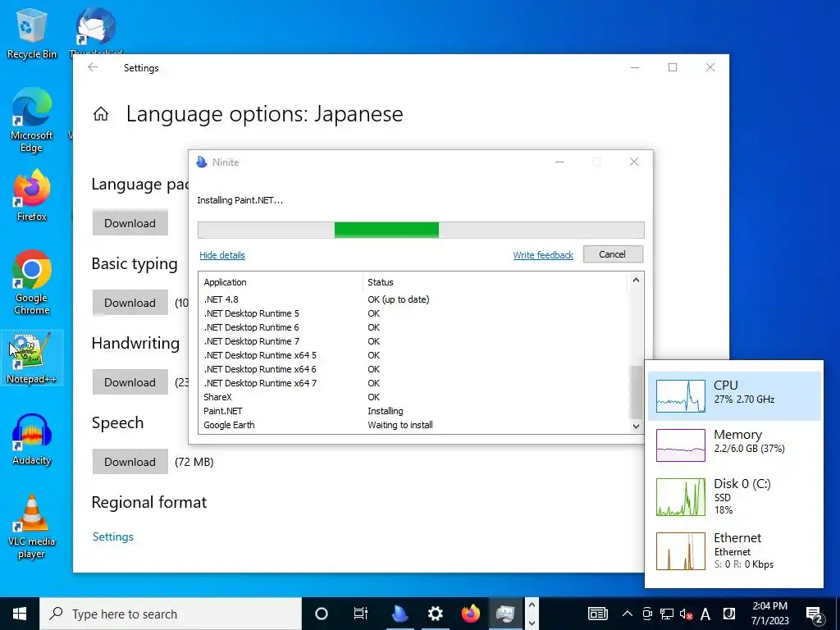Click the details list scroll-up arrow
The image size is (840, 630).
pos(636,281)
